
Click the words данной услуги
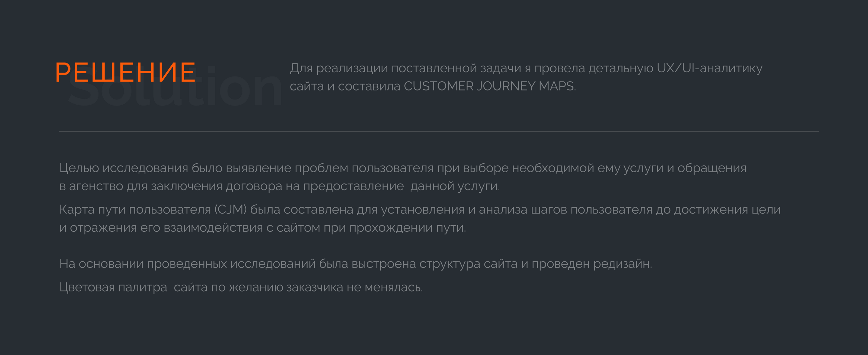pyautogui.click(x=455, y=186)
